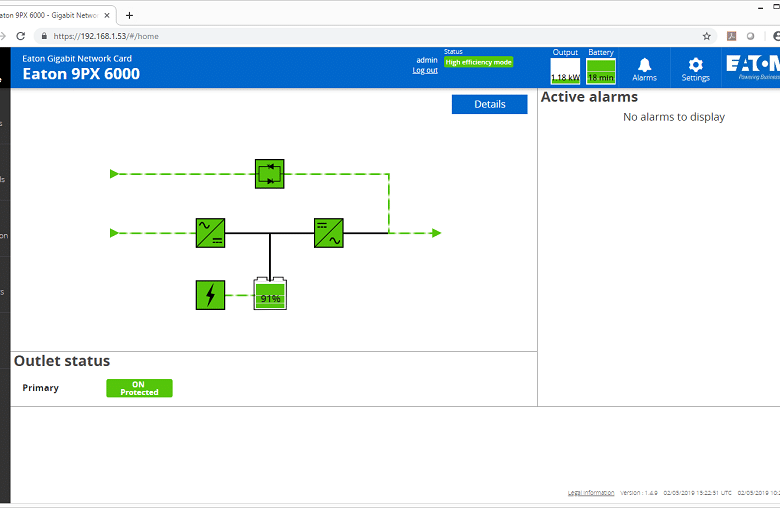Viewport: 780px width, 508px height.
Task: Open the Alarms bell icon
Action: coord(644,69)
